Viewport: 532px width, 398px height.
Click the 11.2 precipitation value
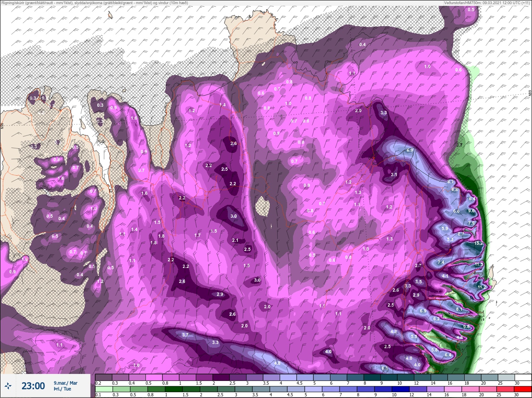click(x=482, y=287)
